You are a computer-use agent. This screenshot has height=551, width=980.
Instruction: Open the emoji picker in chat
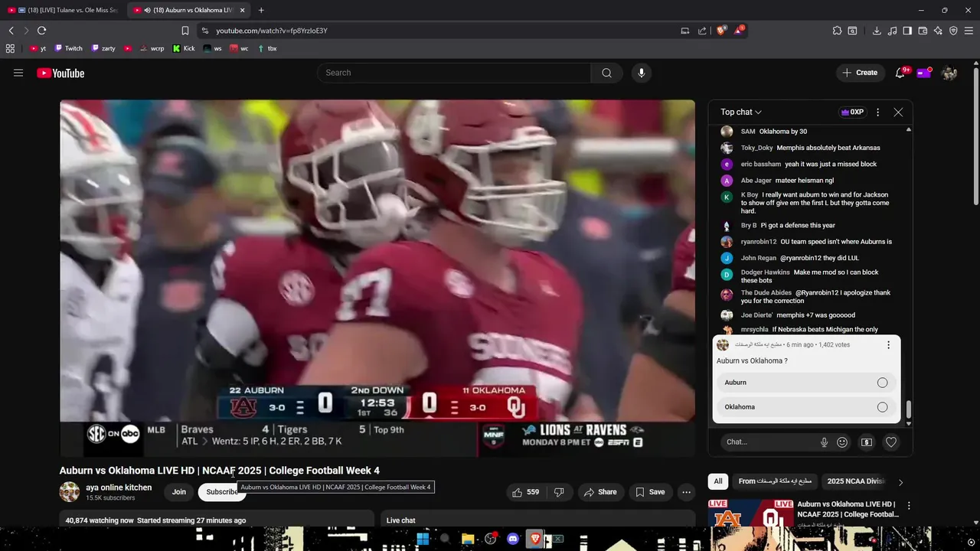[842, 442]
